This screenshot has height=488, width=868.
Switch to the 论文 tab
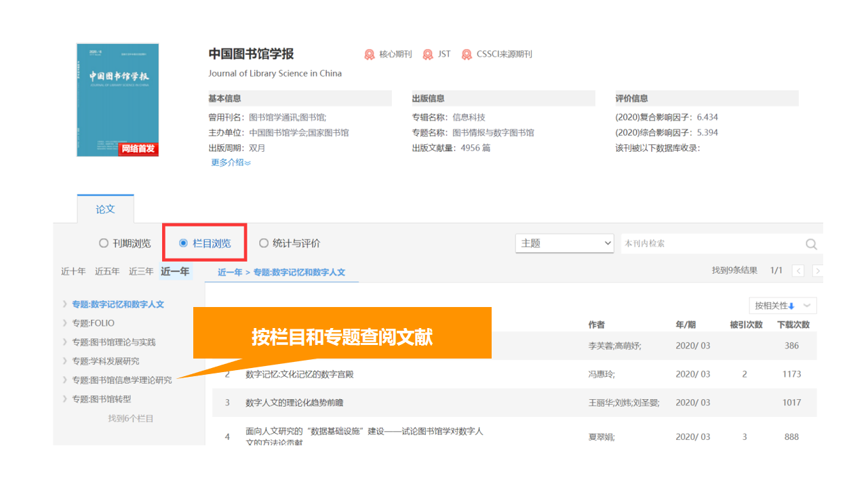tap(105, 209)
